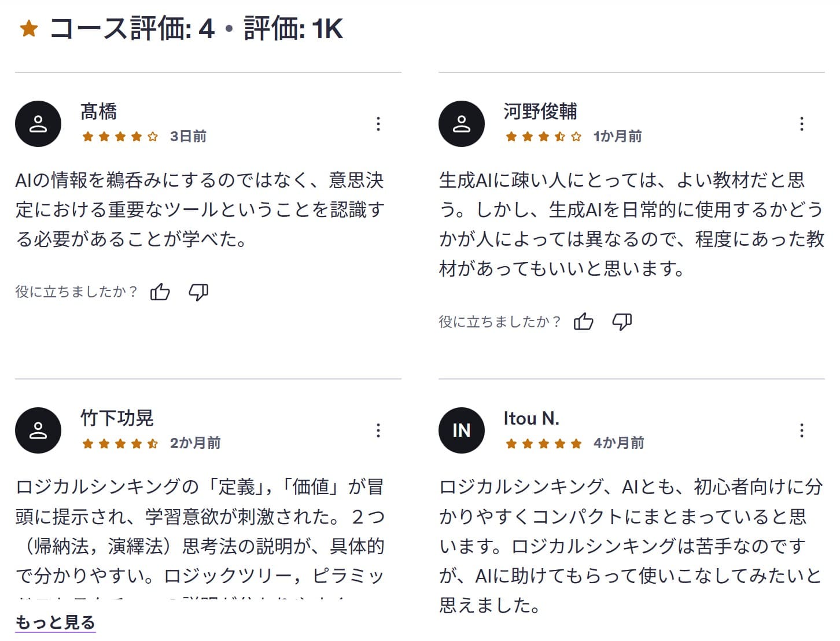Click 髙橋's profile avatar icon
Viewport: 840px width, 641px height.
pos(38,123)
